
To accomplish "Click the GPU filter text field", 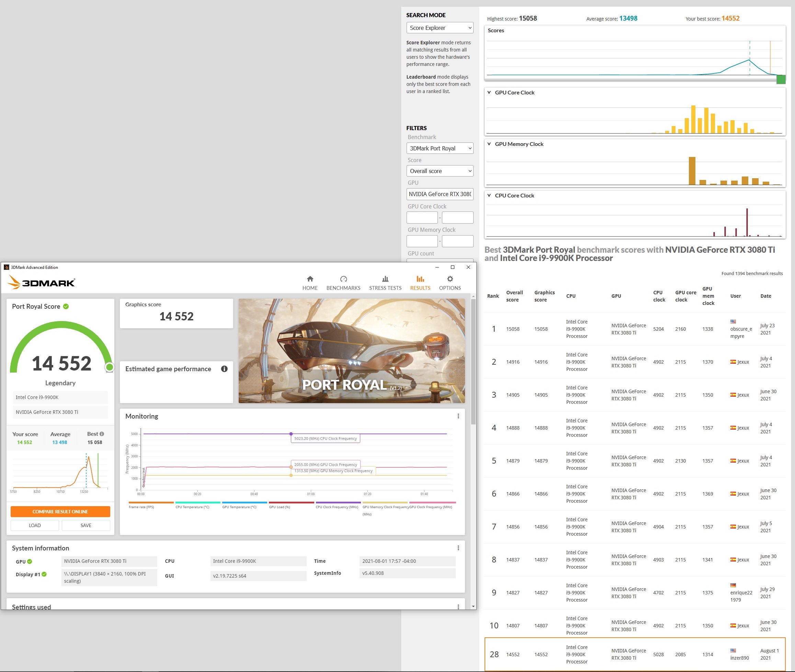I will coord(440,194).
